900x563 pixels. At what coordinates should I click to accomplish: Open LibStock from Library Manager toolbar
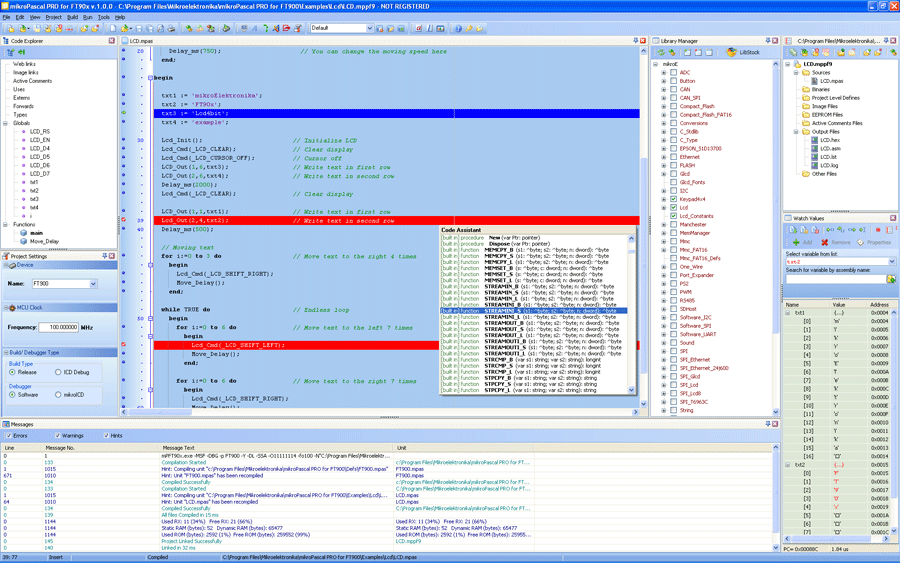pos(744,52)
